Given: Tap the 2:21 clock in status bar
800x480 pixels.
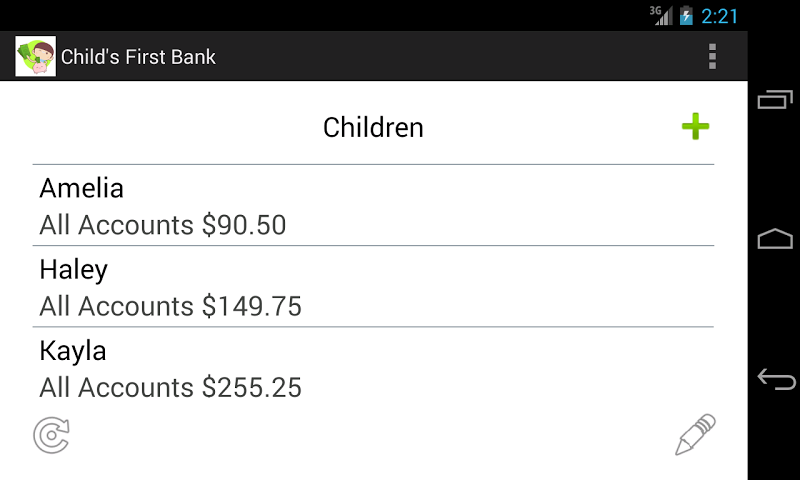Looking at the screenshot, I should coord(719,16).
